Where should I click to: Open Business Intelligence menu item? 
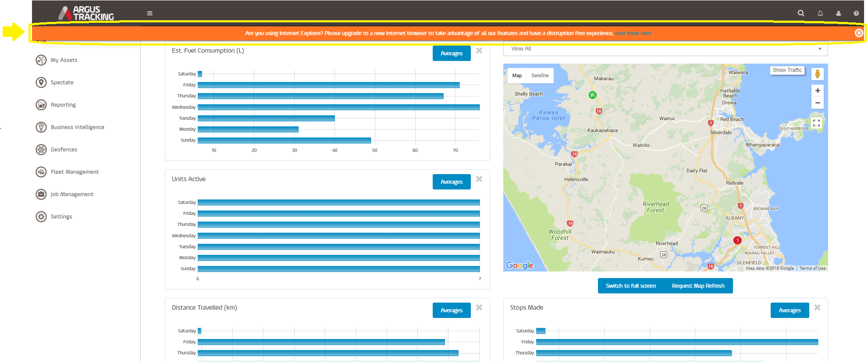click(78, 127)
